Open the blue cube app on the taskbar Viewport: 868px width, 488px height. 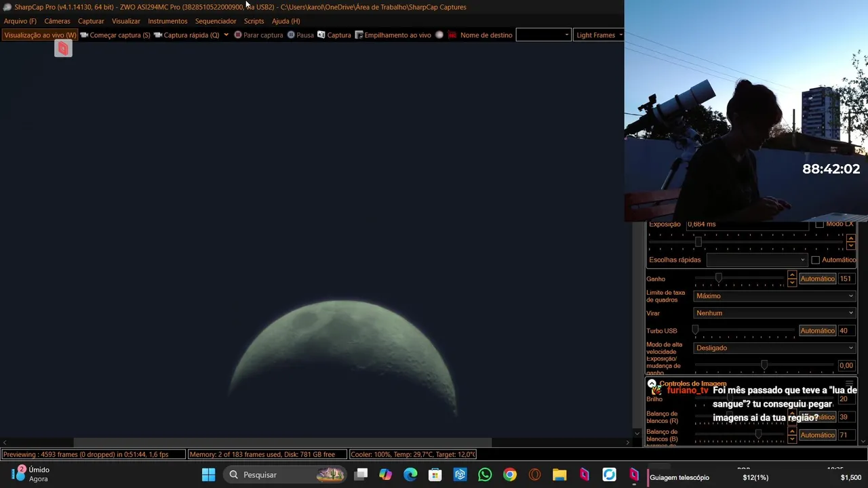tap(460, 474)
